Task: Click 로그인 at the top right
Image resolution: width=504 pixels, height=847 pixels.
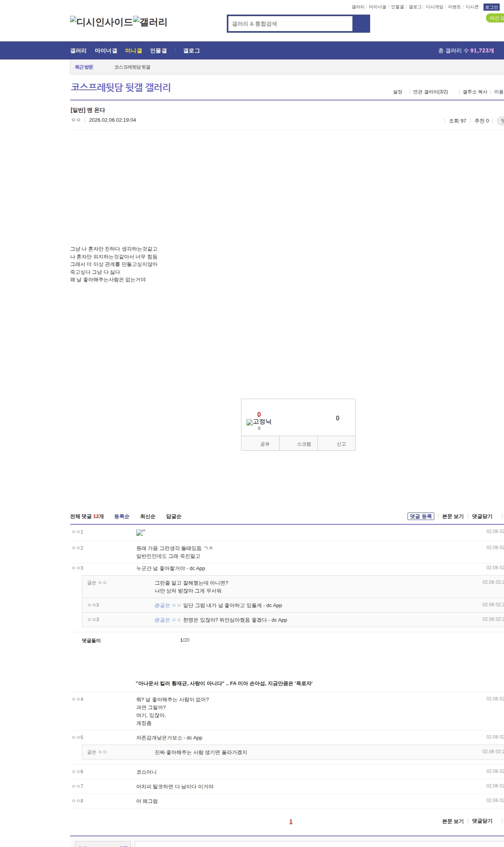Action: [491, 7]
